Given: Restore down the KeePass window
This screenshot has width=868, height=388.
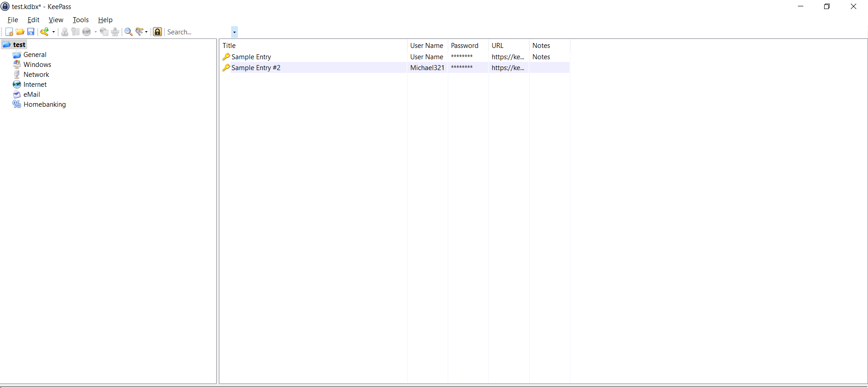Looking at the screenshot, I should [827, 6].
